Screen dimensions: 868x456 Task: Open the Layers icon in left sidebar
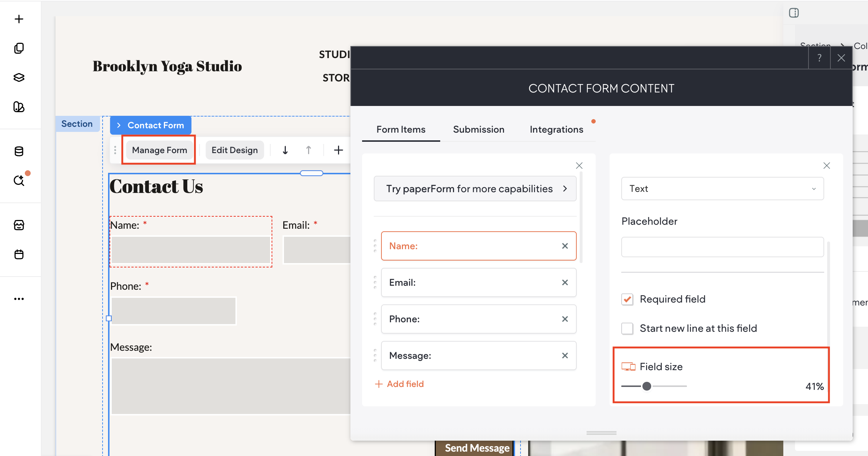pyautogui.click(x=19, y=77)
